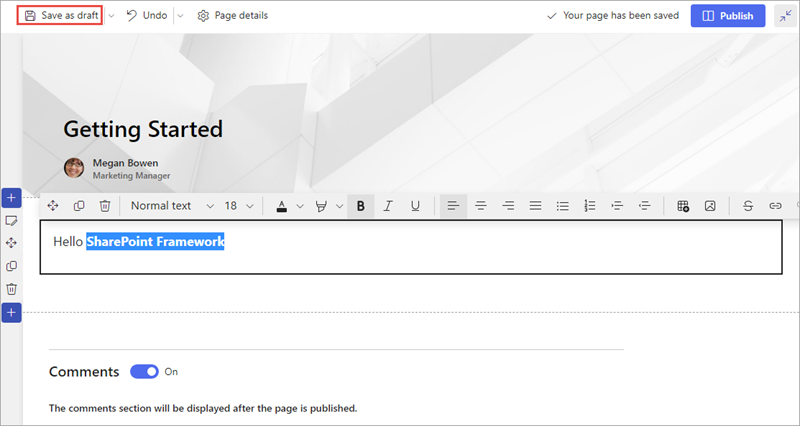Delete section icon in left rail
800x426 pixels.
(x=11, y=289)
